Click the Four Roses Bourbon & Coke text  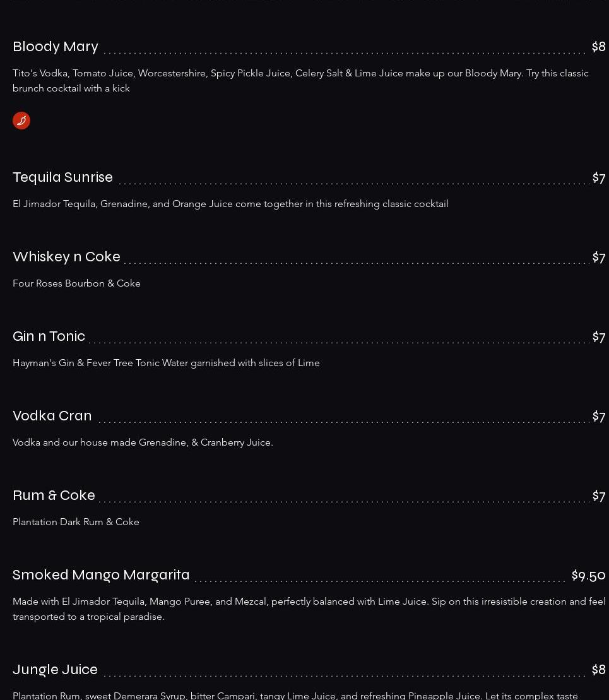[76, 283]
